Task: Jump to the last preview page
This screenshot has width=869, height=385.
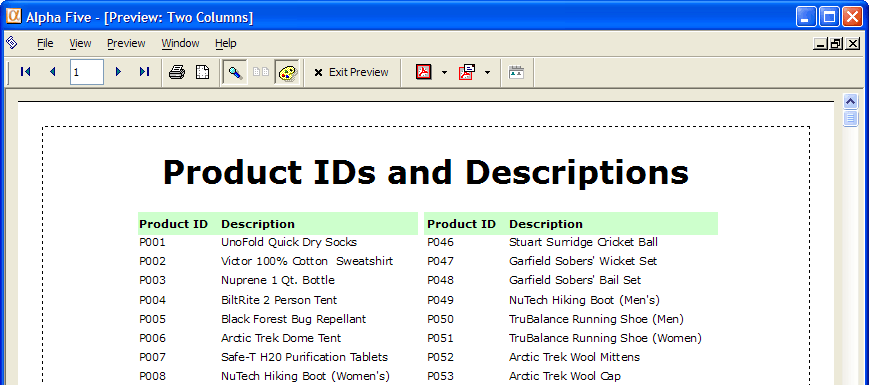Action: [145, 72]
